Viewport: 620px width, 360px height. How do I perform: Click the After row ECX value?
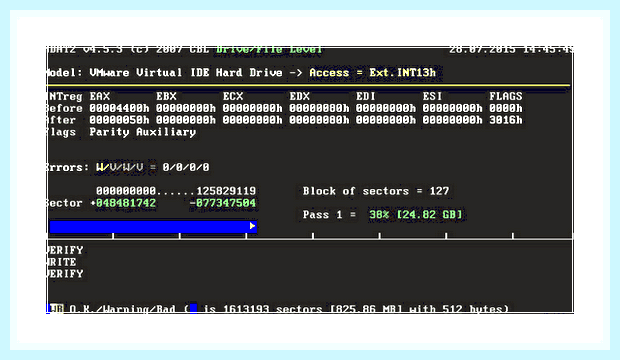(x=253, y=120)
